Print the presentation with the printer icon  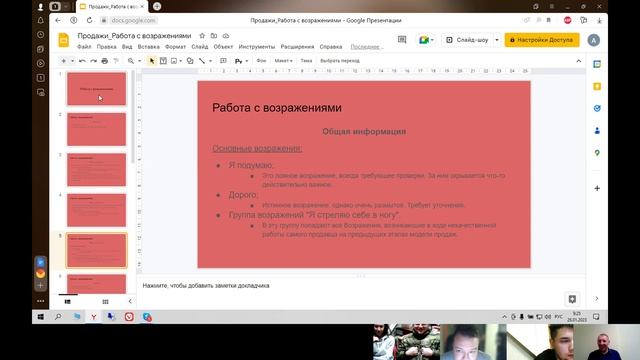pos(105,61)
